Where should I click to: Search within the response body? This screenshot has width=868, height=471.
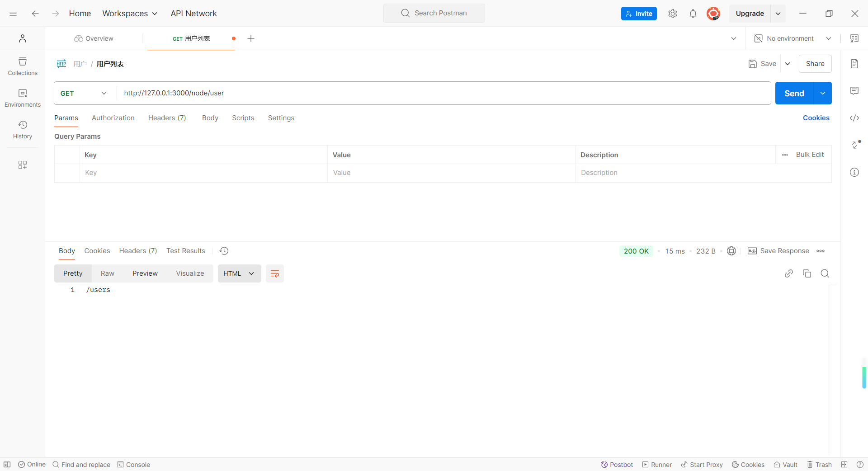coord(825,273)
